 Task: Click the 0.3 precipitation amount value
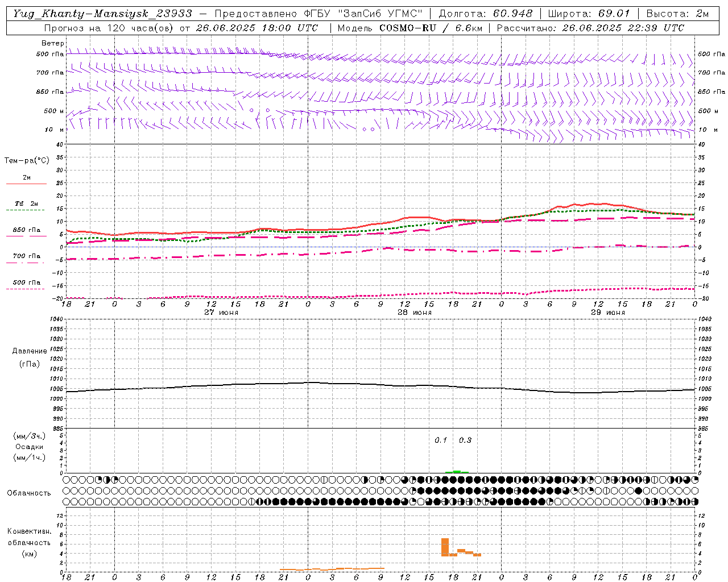pos(465,440)
